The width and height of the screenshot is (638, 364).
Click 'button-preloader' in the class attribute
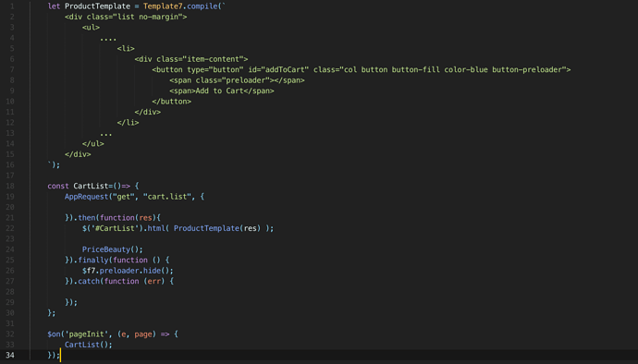click(x=526, y=69)
